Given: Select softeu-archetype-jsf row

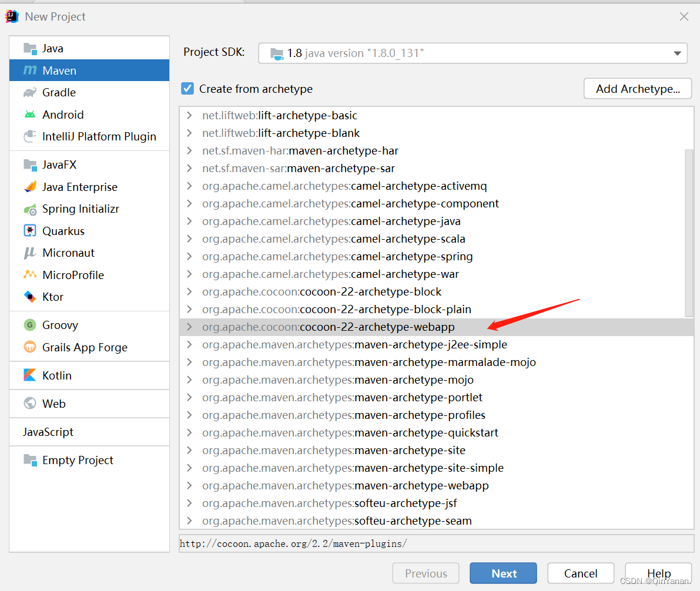Looking at the screenshot, I should click(x=436, y=503).
